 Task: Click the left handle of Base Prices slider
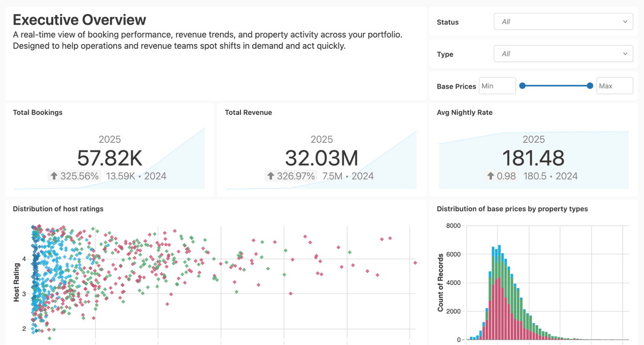point(522,85)
